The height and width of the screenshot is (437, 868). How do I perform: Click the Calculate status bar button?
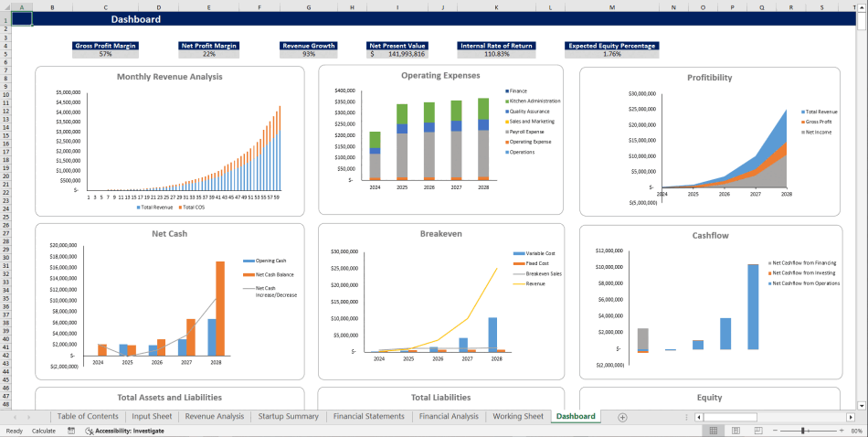[x=44, y=431]
